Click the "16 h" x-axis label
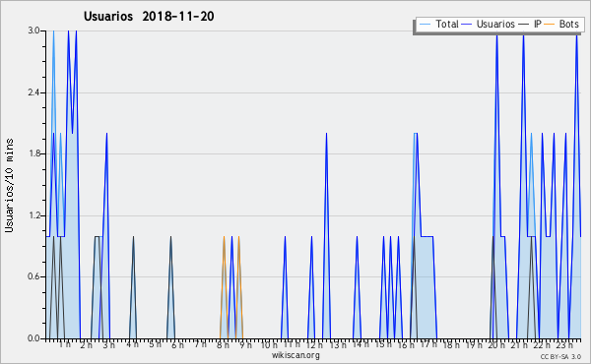 click(406, 345)
